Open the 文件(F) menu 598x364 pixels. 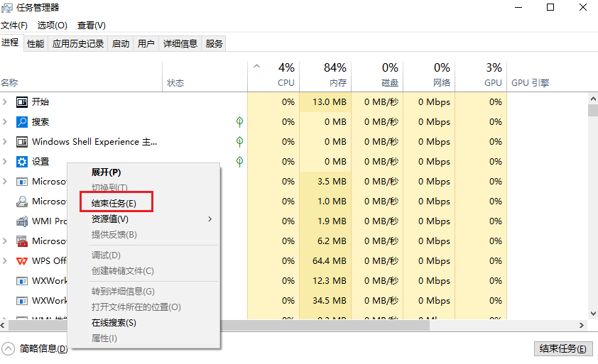tap(14, 25)
